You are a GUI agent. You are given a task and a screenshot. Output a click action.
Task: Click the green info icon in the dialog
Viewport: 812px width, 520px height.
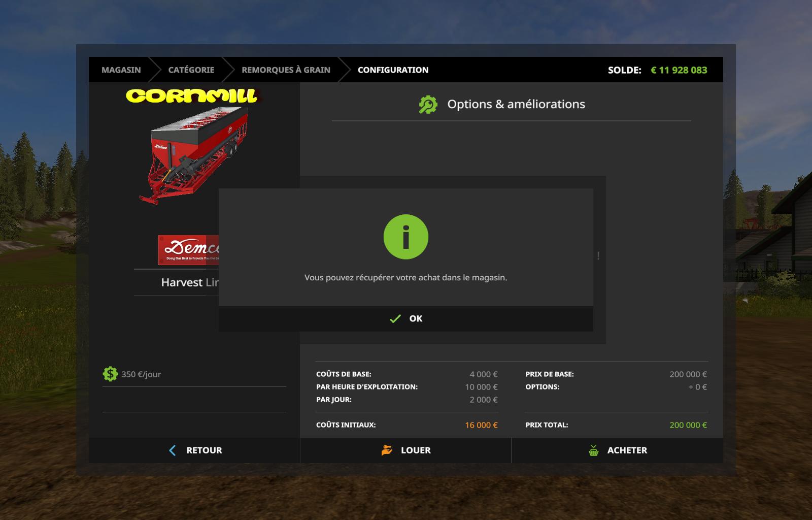tap(405, 237)
